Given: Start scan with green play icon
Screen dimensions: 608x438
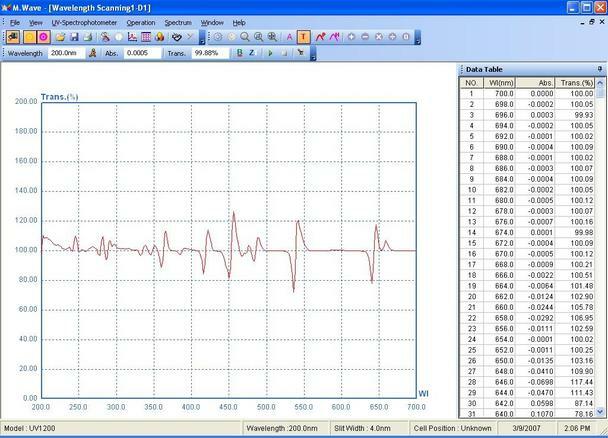Looking at the screenshot, I should [x=270, y=53].
